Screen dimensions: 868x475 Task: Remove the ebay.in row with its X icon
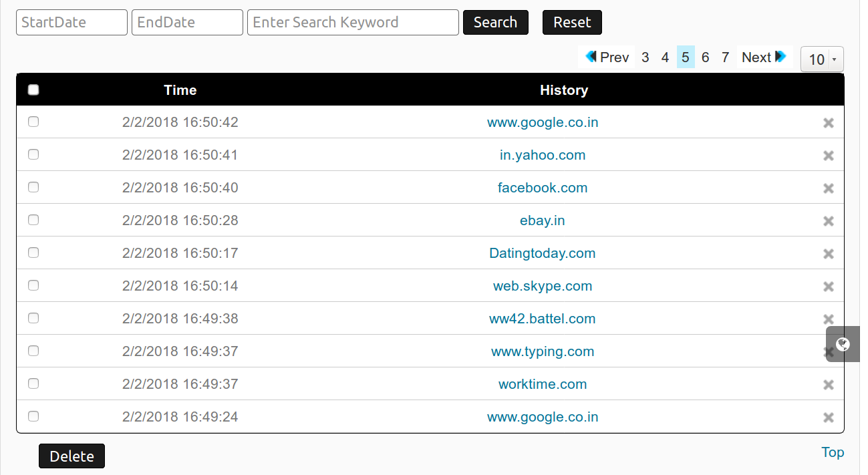(829, 221)
